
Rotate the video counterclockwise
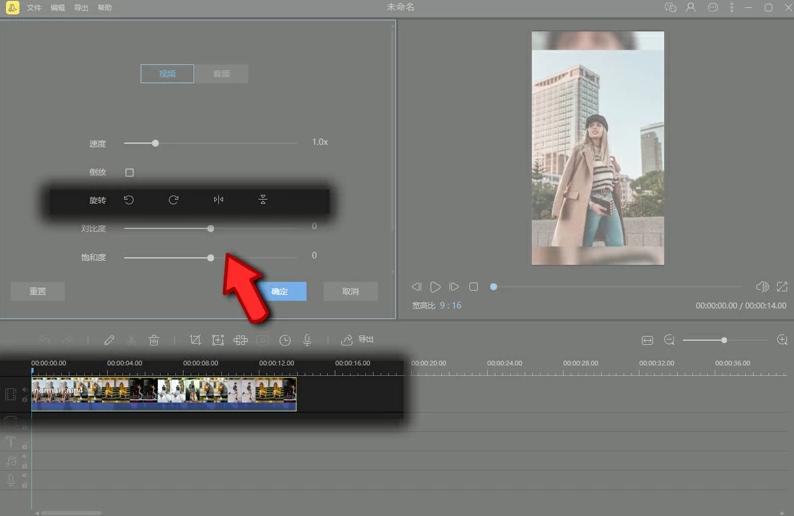pyautogui.click(x=129, y=200)
